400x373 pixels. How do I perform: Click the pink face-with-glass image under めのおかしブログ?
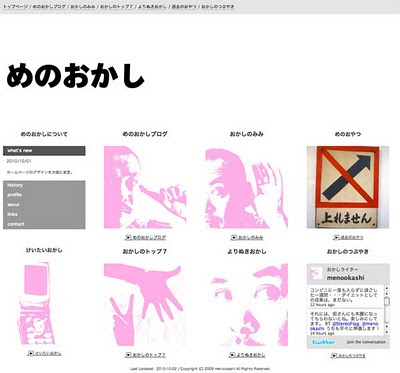145,187
